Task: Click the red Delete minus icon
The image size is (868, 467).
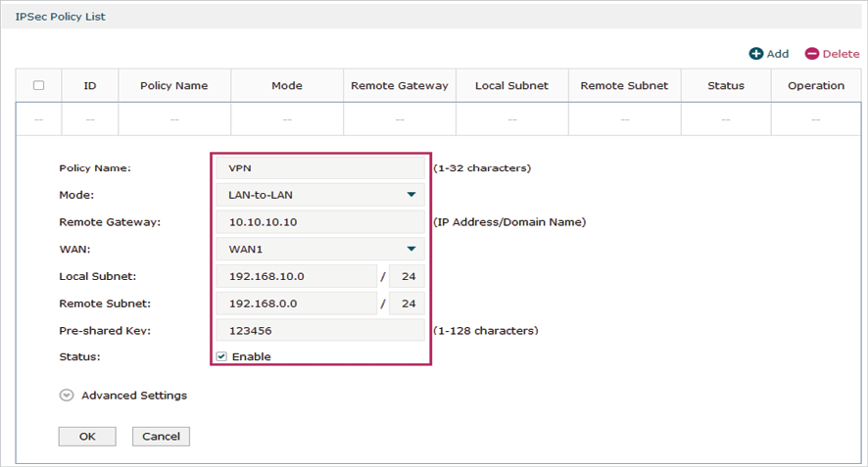Action: pos(811,54)
